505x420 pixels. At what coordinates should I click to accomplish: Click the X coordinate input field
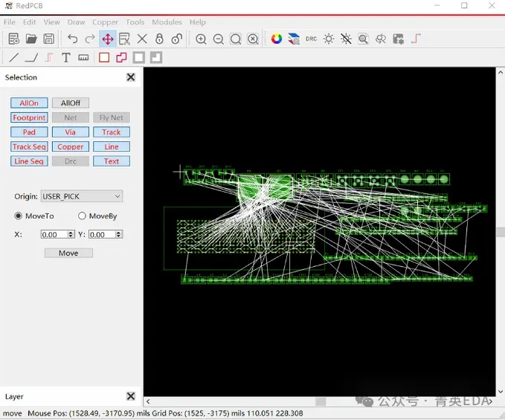pyautogui.click(x=58, y=234)
